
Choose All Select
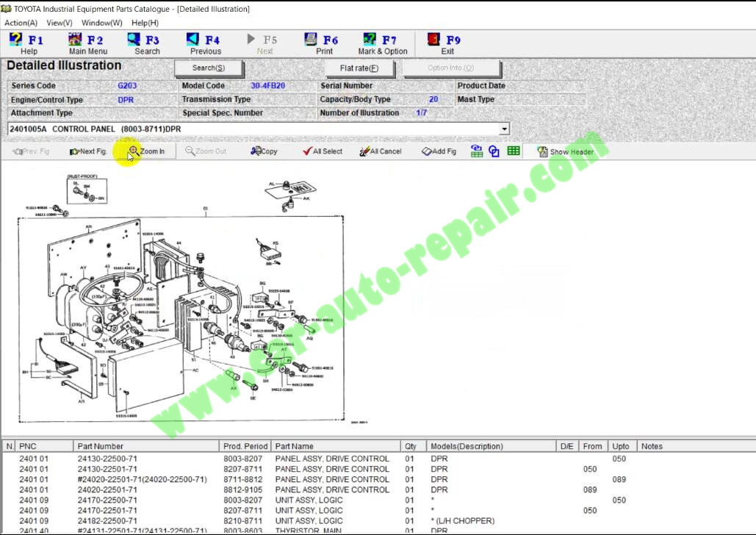pos(322,151)
